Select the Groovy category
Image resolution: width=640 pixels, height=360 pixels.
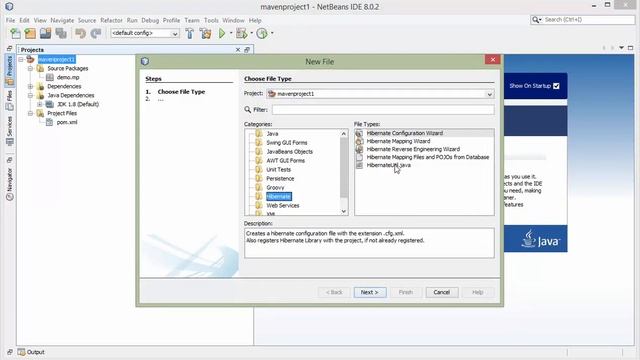tap(275, 188)
